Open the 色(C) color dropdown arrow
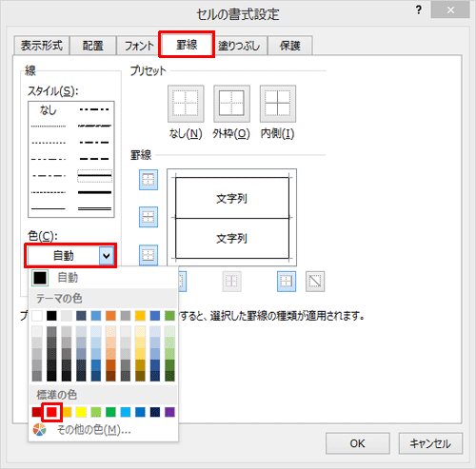 click(107, 256)
